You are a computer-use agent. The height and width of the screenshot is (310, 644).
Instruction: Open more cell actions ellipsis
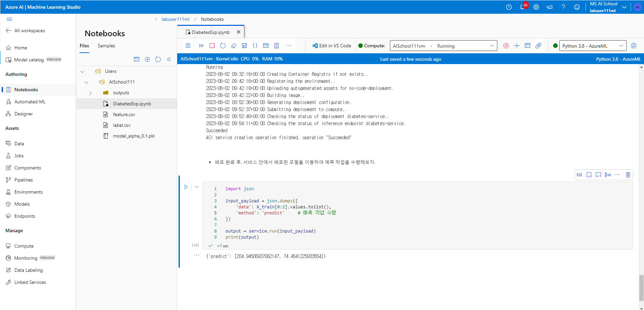[617, 175]
